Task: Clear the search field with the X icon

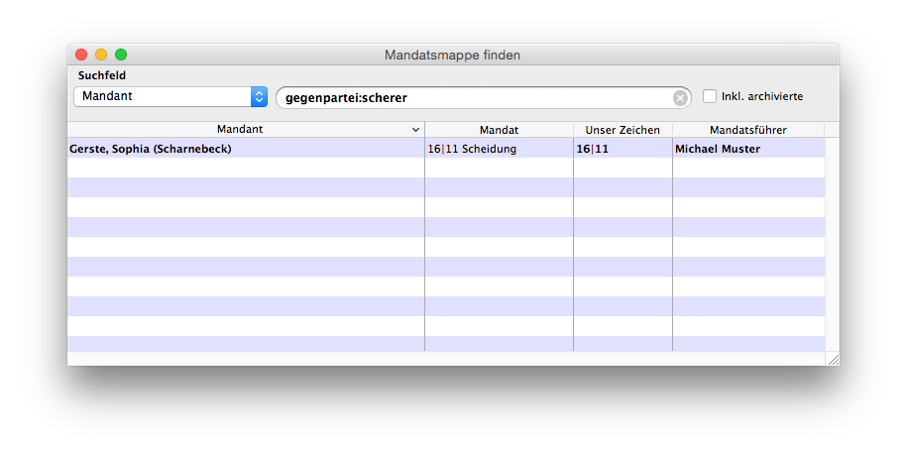Action: click(x=680, y=98)
